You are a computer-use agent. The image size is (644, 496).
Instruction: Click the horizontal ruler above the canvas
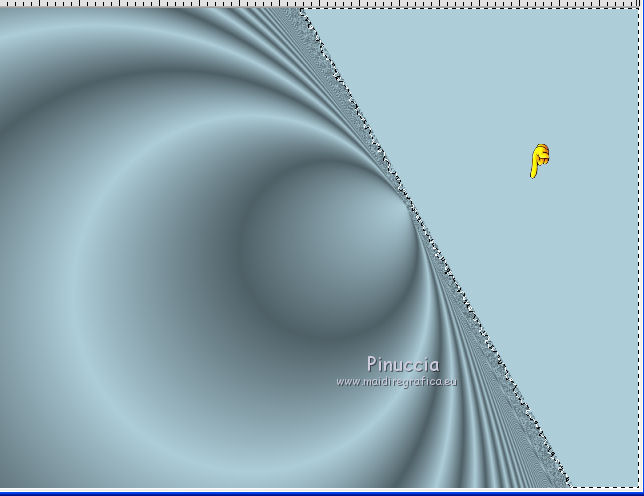coord(322,3)
